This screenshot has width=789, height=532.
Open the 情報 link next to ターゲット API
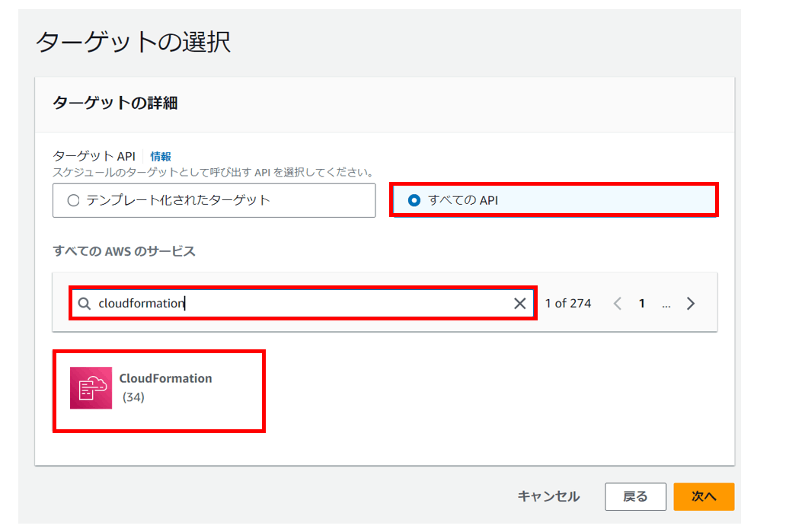click(161, 156)
